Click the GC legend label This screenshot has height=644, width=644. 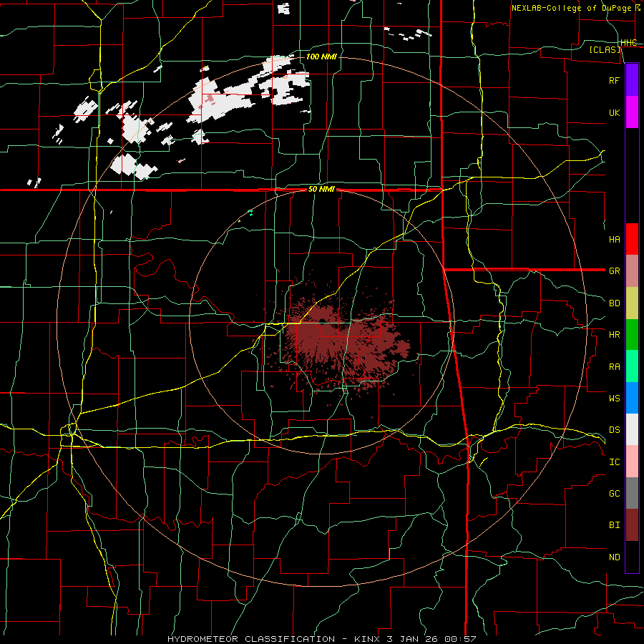click(x=614, y=493)
